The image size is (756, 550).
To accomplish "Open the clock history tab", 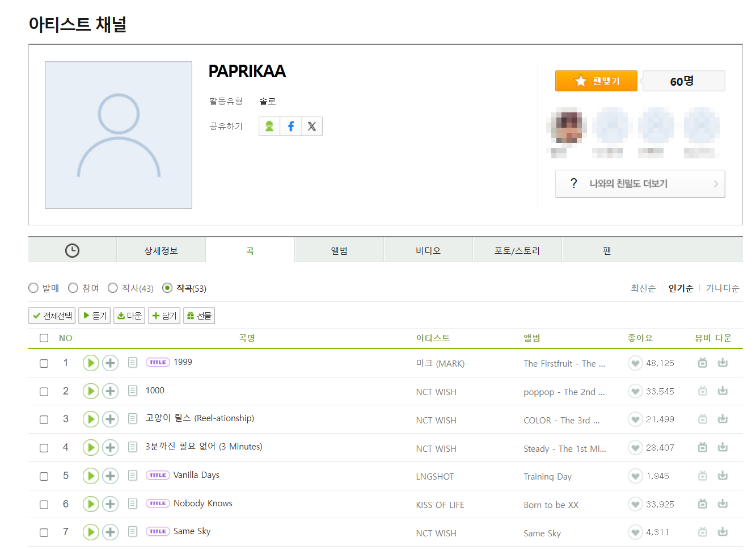I will coord(72,250).
